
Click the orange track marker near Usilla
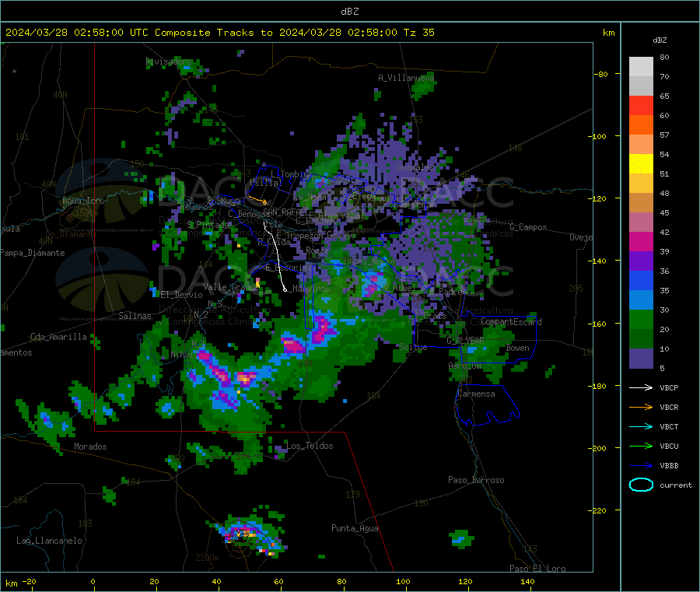tap(264, 202)
